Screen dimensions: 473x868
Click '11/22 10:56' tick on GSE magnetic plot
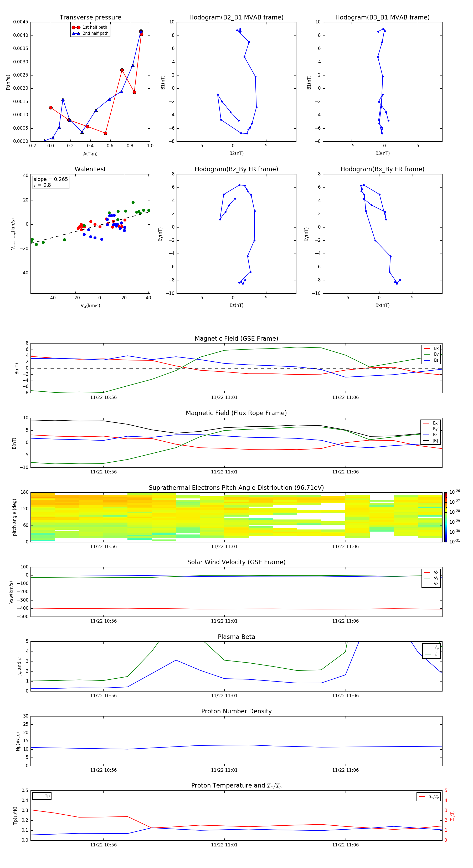(103, 398)
